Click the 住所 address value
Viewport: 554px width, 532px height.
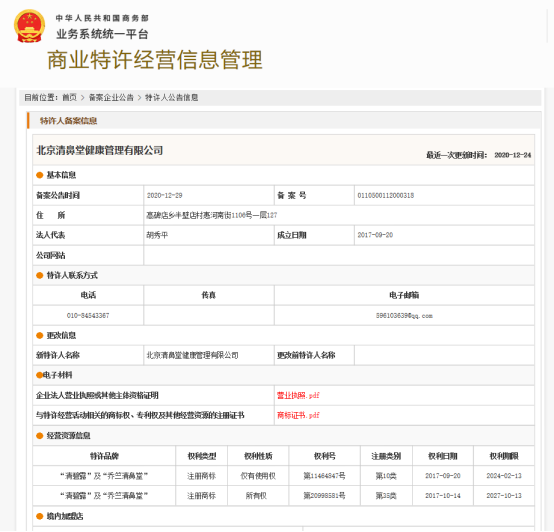[212, 215]
